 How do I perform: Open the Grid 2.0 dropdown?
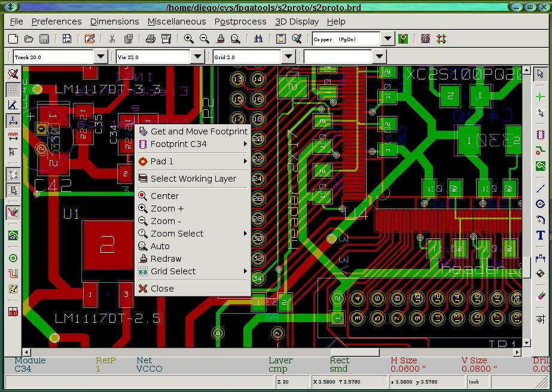pos(288,56)
